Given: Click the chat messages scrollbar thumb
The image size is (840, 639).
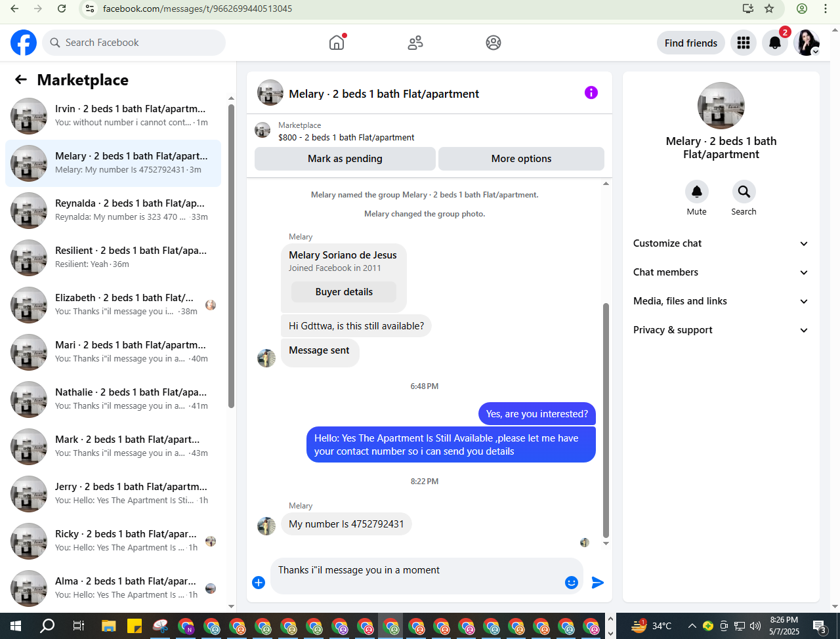Looking at the screenshot, I should 606,420.
